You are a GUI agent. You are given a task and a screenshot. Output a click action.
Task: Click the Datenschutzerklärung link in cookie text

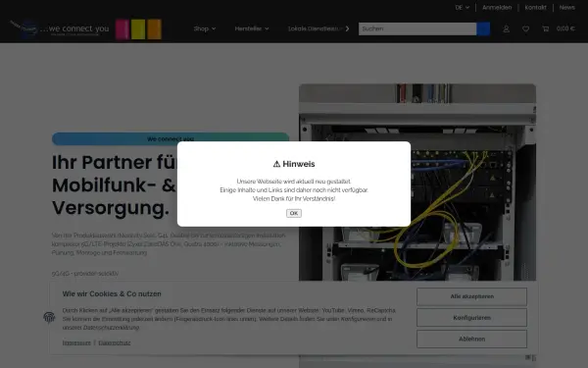pos(112,328)
